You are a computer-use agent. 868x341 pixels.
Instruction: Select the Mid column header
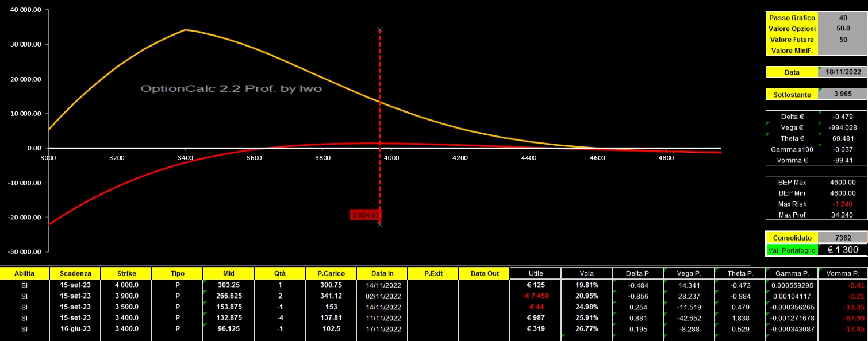(228, 273)
